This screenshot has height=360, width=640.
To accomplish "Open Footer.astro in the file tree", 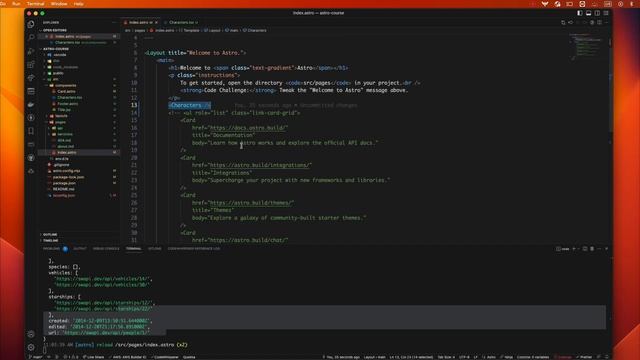I will click(x=67, y=104).
